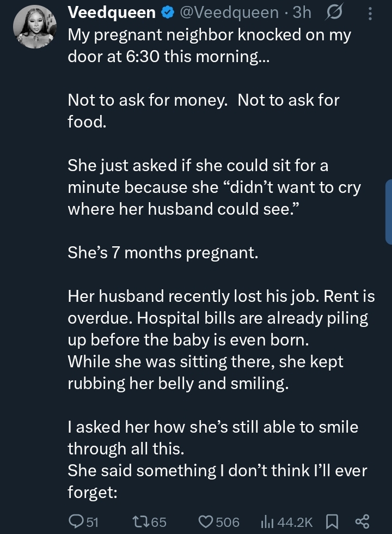Like the post with the heart icon

pyautogui.click(x=205, y=521)
